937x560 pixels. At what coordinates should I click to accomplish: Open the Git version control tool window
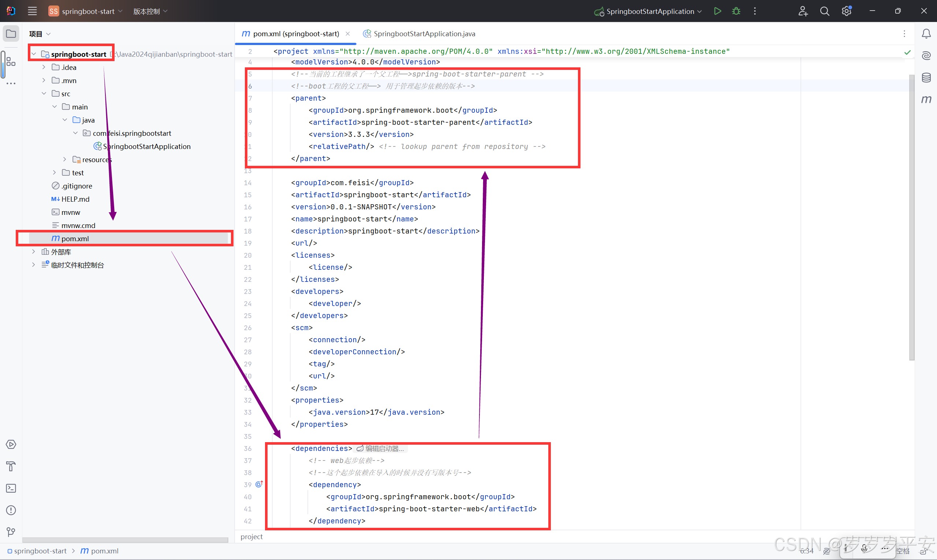pyautogui.click(x=11, y=532)
